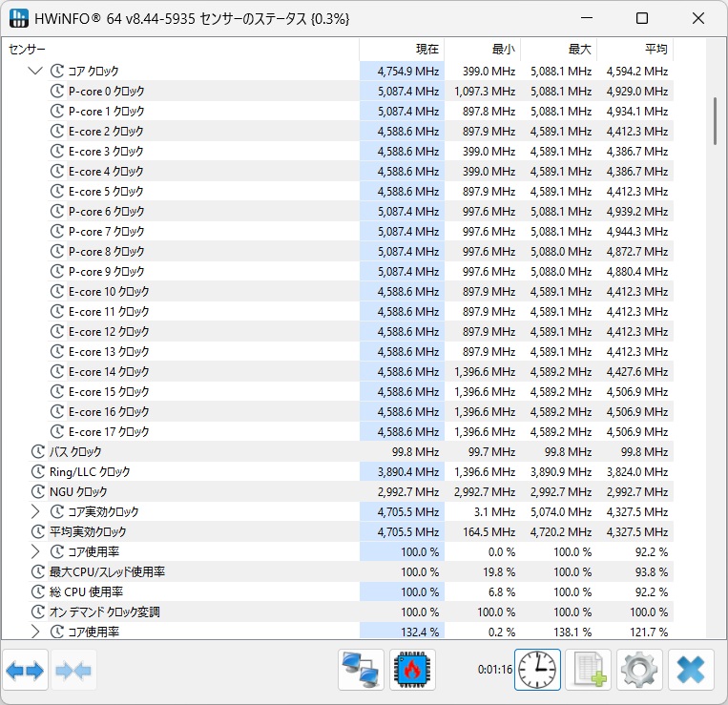
Task: Click the 0:01:16 elapsed time text
Action: point(495,670)
